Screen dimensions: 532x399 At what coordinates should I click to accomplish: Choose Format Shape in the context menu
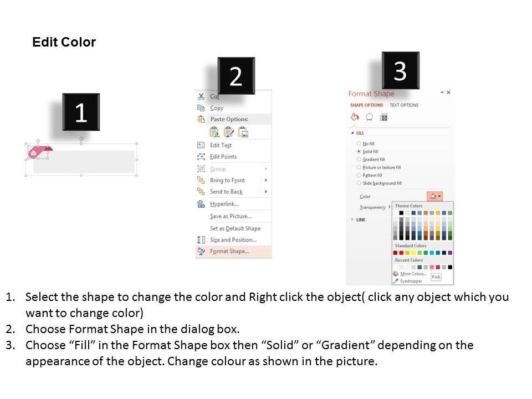pyautogui.click(x=229, y=251)
